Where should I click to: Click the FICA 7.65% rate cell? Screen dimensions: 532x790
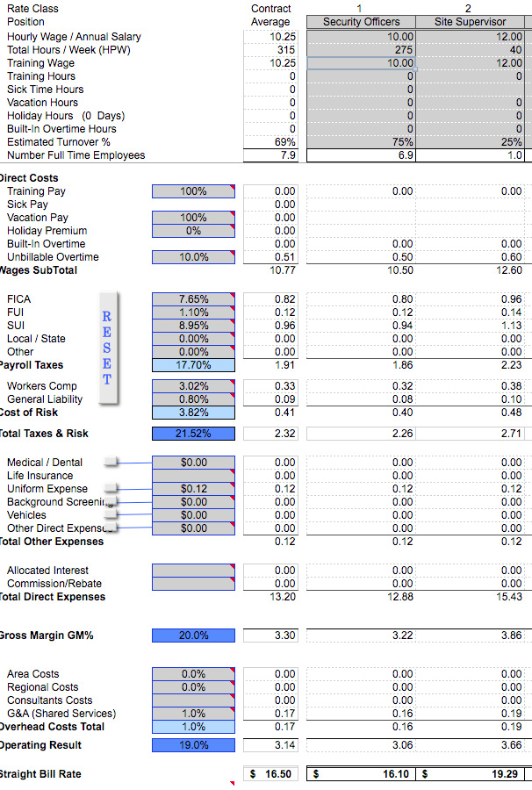193,299
